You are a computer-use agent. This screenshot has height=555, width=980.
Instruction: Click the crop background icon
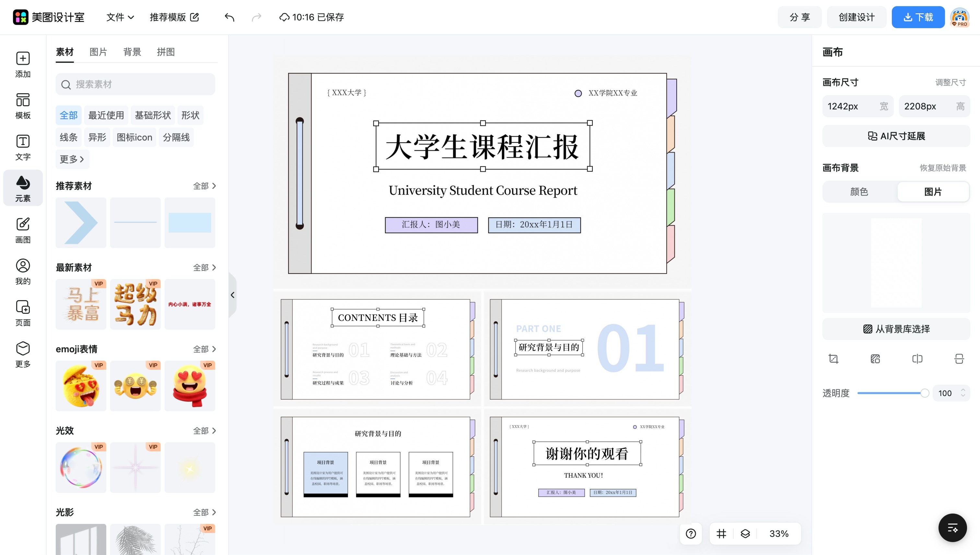(834, 359)
